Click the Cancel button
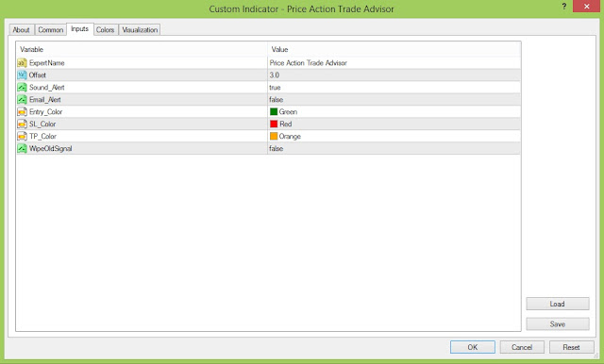The image size is (604, 364). coord(522,347)
